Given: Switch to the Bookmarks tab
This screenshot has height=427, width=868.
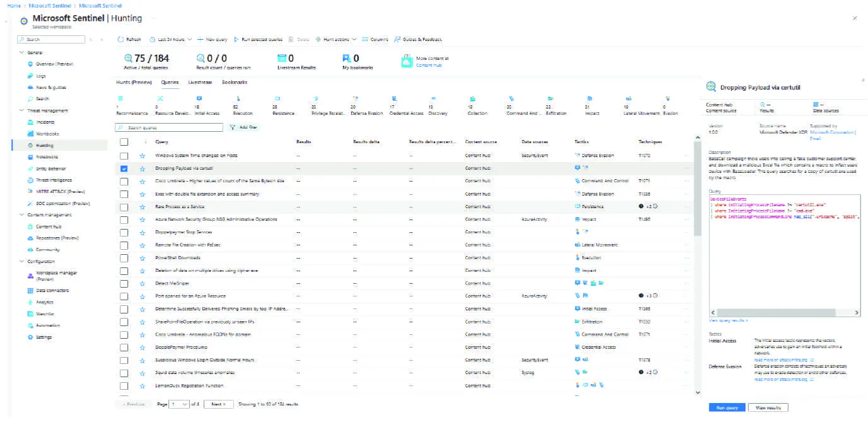Looking at the screenshot, I should click(x=234, y=83).
